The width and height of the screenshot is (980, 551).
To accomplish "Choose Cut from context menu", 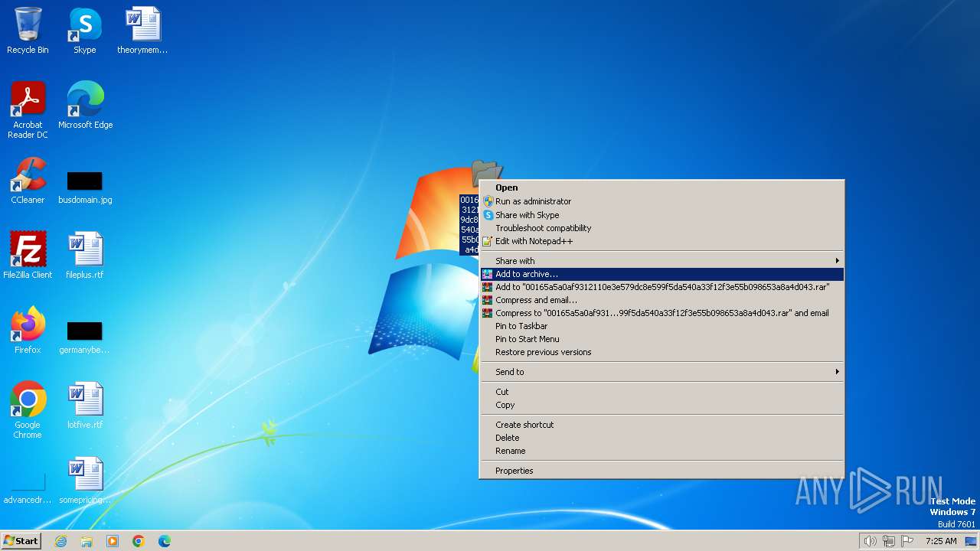I will 661,392.
